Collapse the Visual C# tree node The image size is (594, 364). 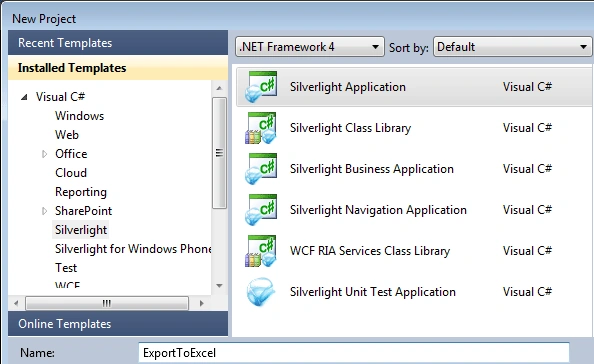click(x=24, y=97)
